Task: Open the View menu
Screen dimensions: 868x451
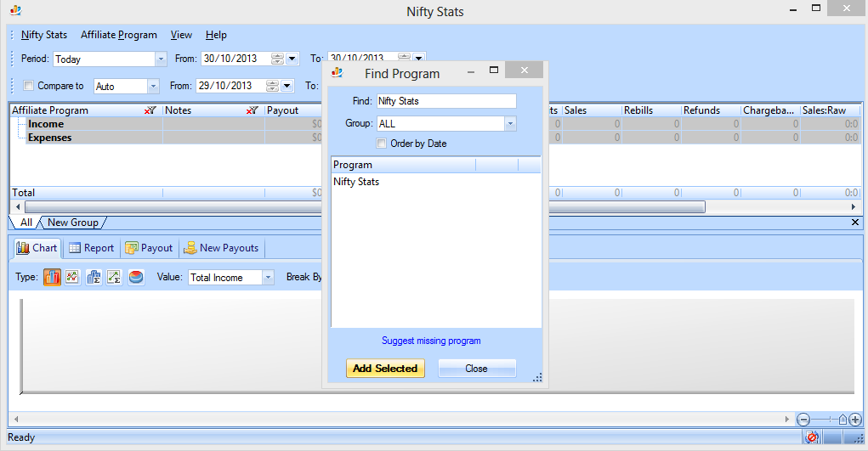Action: pyautogui.click(x=181, y=35)
